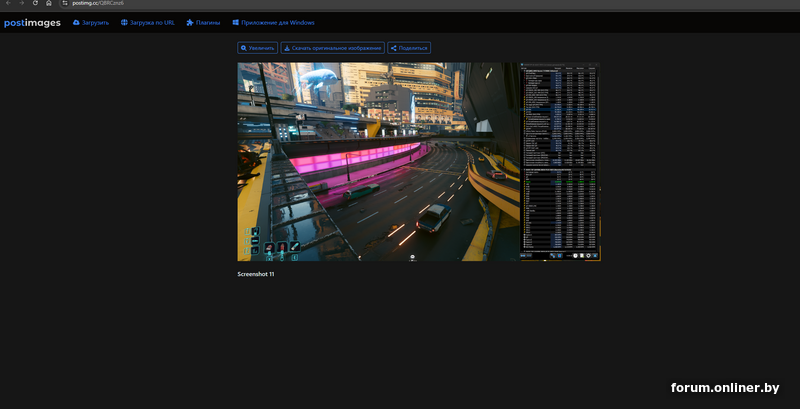
Task: Click the Windows logo icon in navigation
Action: click(x=236, y=22)
